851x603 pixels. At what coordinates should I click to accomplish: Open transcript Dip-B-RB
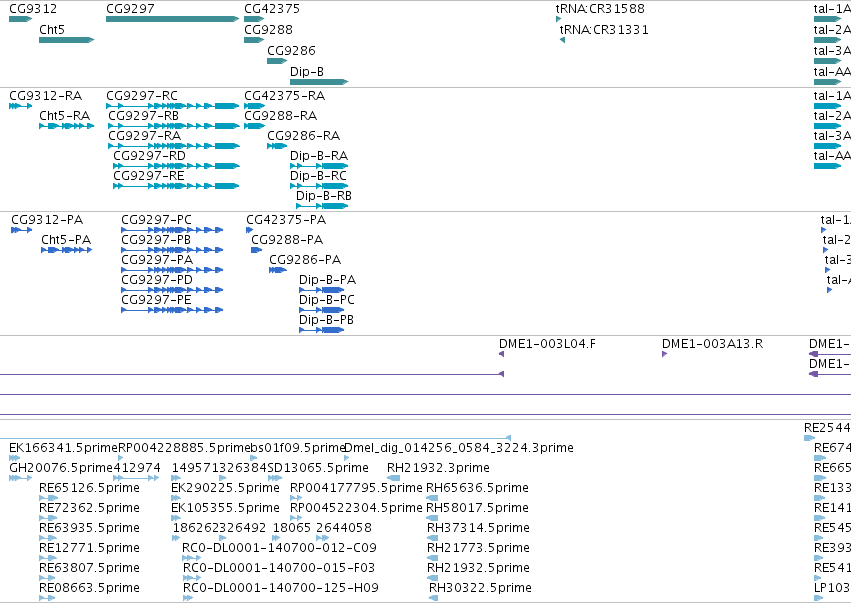[x=324, y=196]
